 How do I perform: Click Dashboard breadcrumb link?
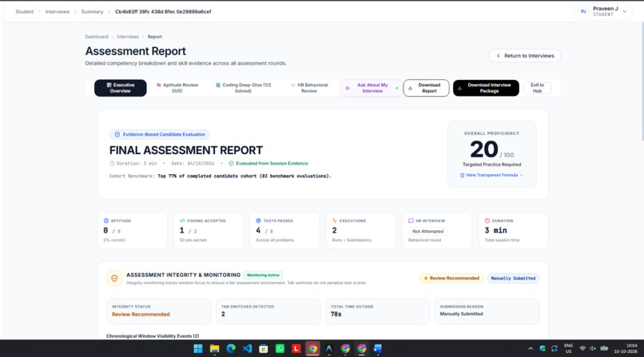pos(97,37)
